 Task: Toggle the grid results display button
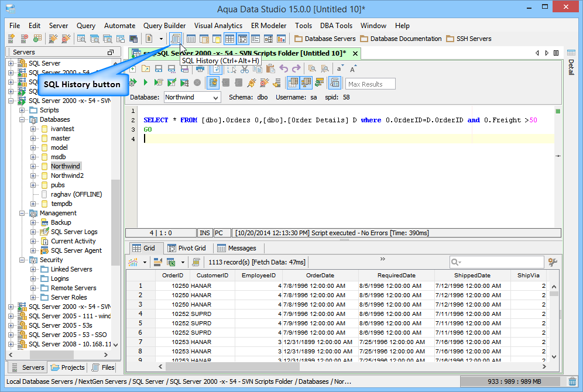click(293, 82)
